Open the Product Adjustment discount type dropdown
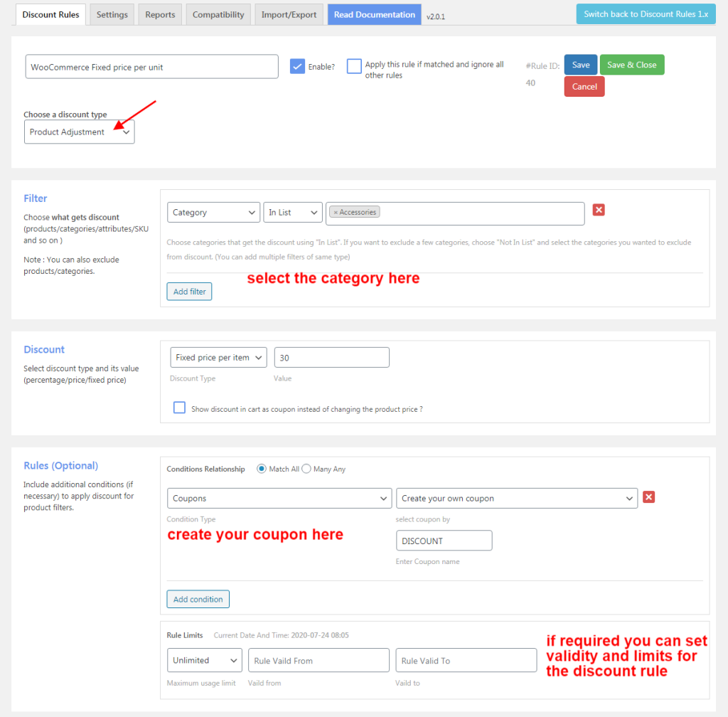The width and height of the screenshot is (728, 717). [79, 132]
